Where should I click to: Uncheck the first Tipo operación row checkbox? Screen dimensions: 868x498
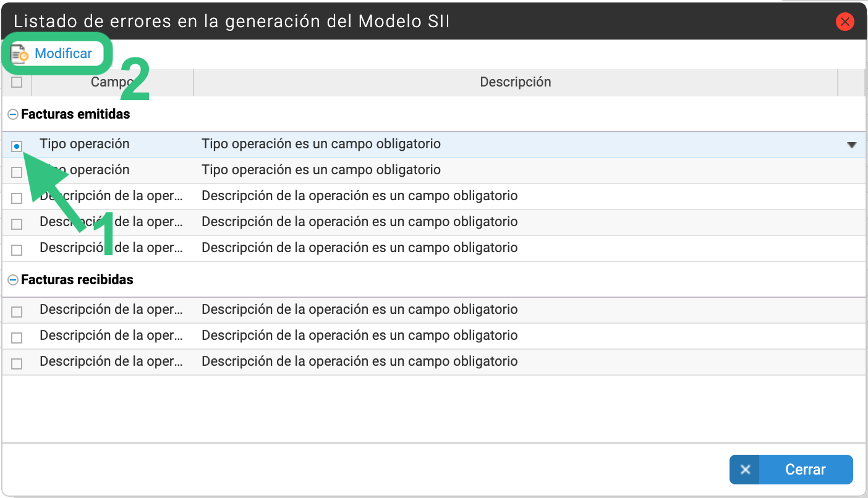[x=17, y=146]
